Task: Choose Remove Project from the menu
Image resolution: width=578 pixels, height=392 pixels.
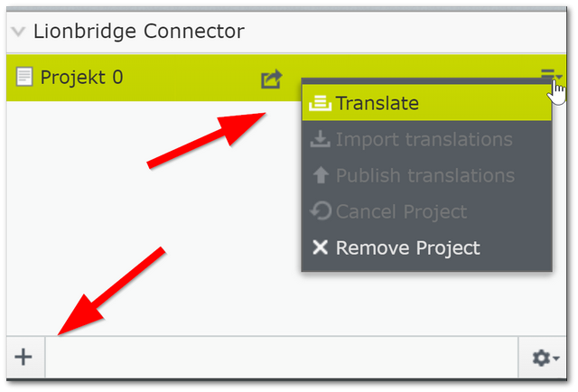Action: pyautogui.click(x=407, y=247)
